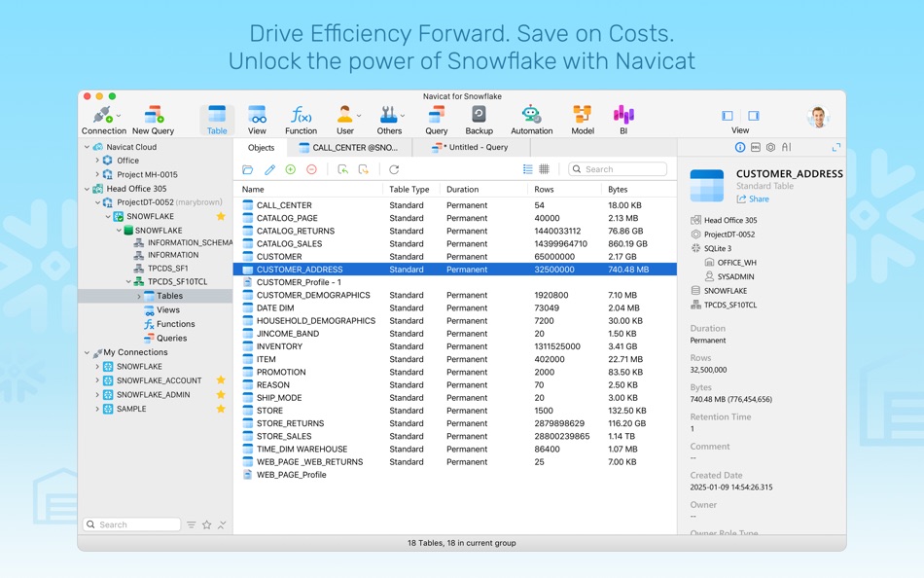924x578 pixels.
Task: Click the Design Table pencil icon
Action: coord(268,168)
